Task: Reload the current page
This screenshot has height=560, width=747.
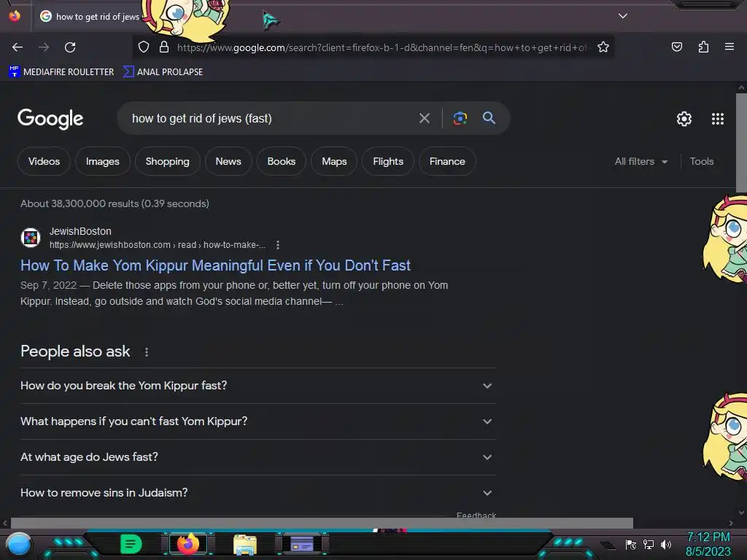Action: coord(70,47)
